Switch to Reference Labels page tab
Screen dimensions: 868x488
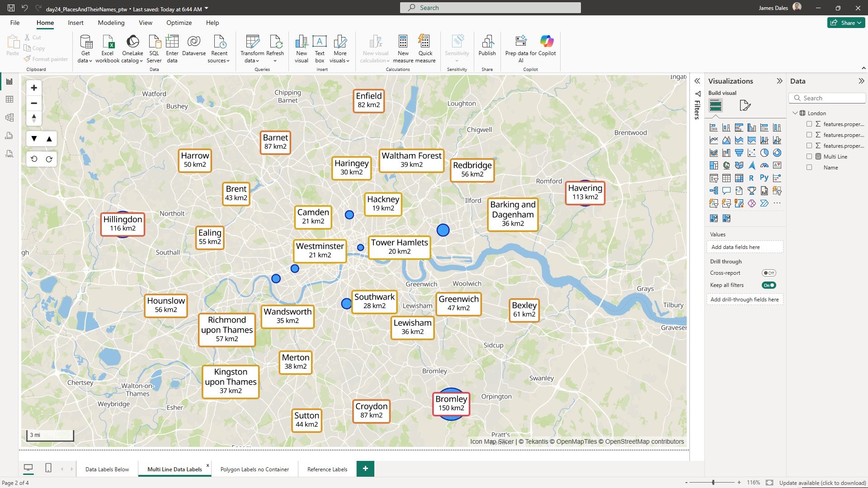(327, 469)
